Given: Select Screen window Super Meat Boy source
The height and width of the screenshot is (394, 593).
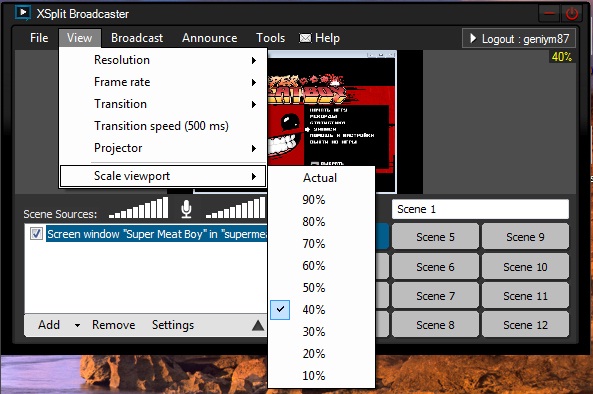Looking at the screenshot, I should (x=157, y=234).
